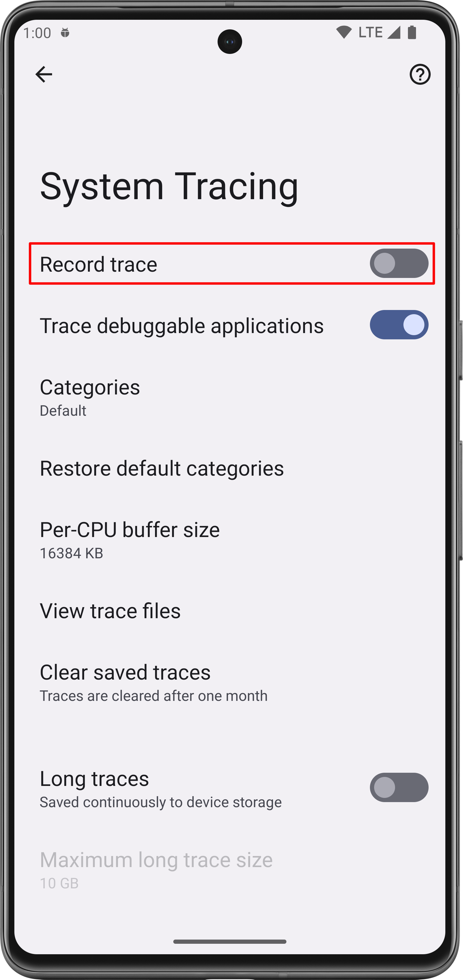Open the help question mark icon

420,74
